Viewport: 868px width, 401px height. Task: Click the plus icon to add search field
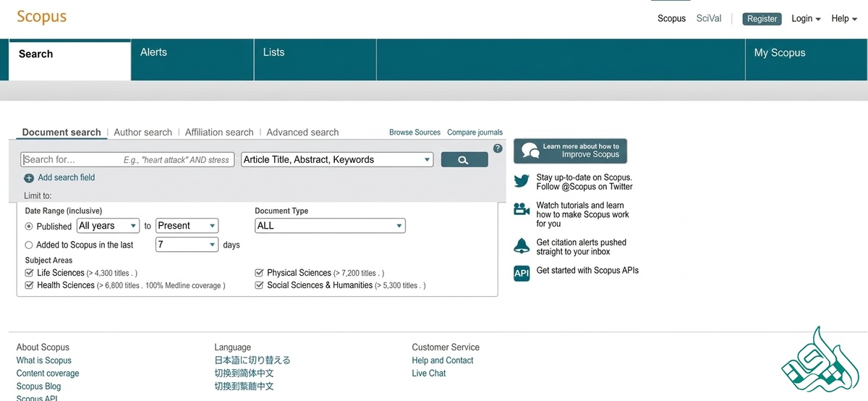coord(29,178)
